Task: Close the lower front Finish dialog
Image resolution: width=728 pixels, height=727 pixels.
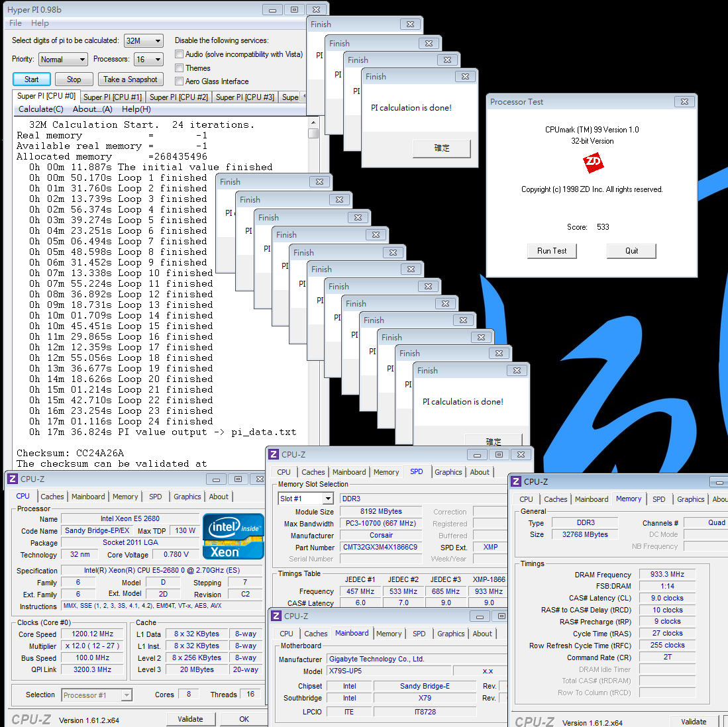Action: (517, 370)
